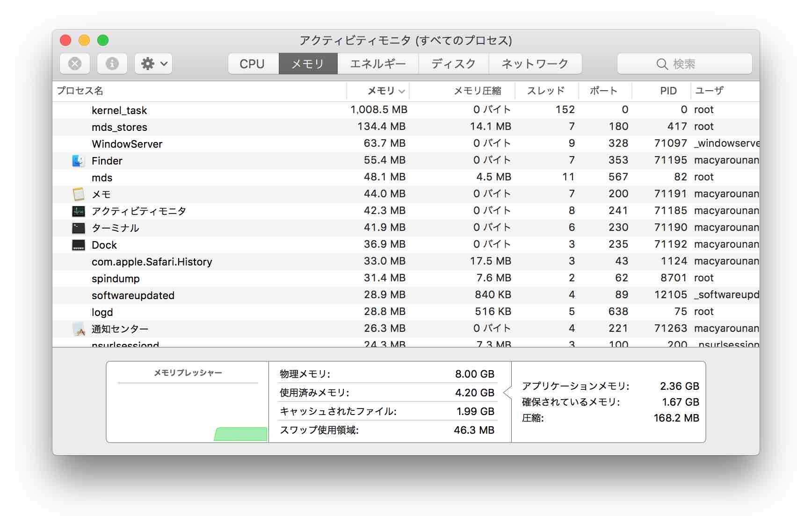Viewport: 812px width, 530px height.
Task: Click the キャッシュされたファイル 1.99 GB value
Action: (x=476, y=411)
